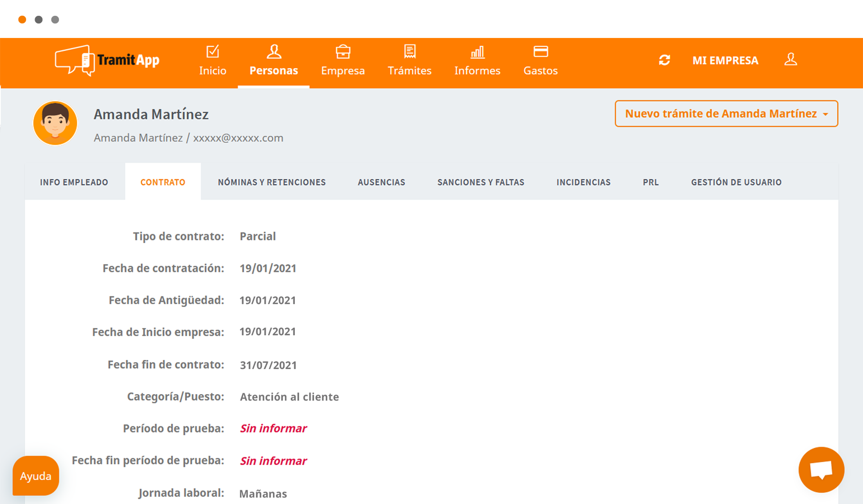This screenshot has width=863, height=504.
Task: Switch to NÓMINAS Y RETENCIONES tab
Action: click(x=272, y=182)
